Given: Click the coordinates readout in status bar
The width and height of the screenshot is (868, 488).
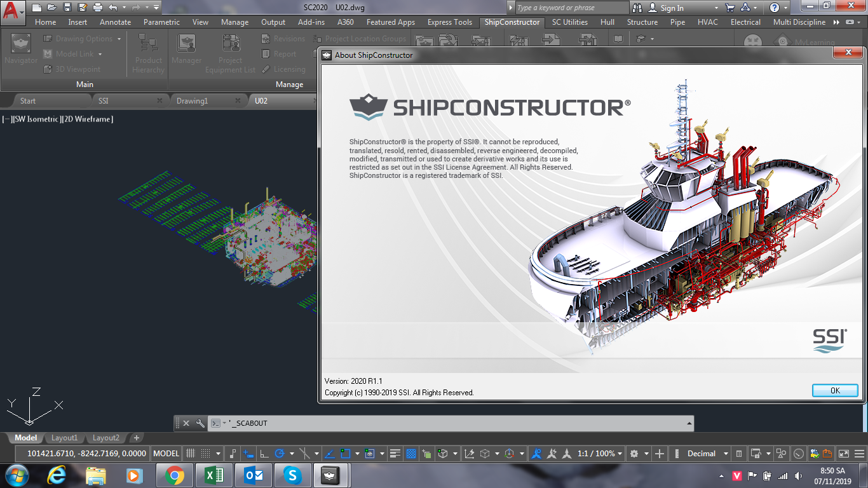Looking at the screenshot, I should [86, 454].
